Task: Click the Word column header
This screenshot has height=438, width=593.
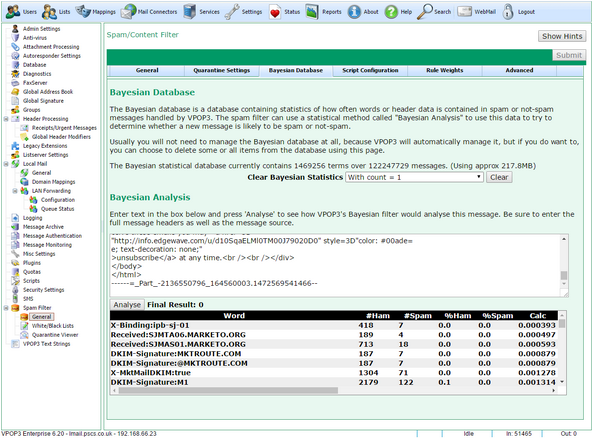Action: pyautogui.click(x=234, y=315)
